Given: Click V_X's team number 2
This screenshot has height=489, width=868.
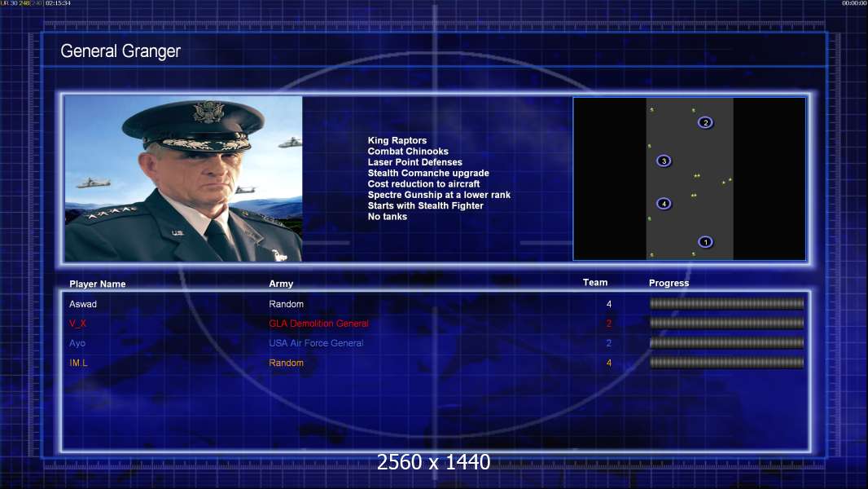Looking at the screenshot, I should click(609, 324).
